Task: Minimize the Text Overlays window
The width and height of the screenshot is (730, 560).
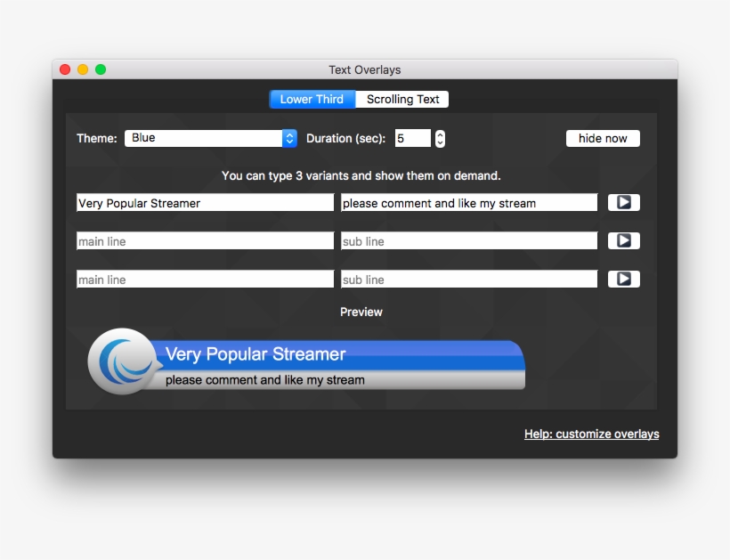Action: point(83,69)
